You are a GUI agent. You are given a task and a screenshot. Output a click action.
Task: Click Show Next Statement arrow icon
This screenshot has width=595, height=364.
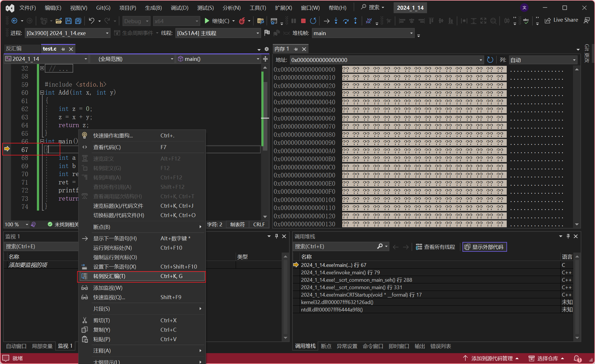(x=326, y=21)
